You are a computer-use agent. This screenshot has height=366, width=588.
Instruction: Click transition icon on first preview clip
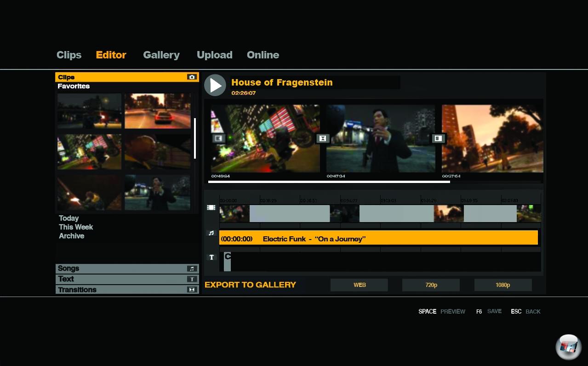click(x=218, y=138)
